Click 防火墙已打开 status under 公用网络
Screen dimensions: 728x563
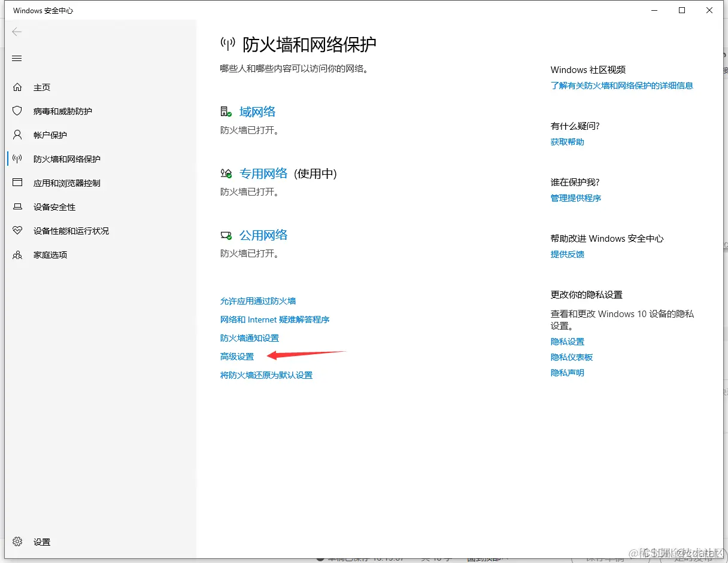[x=250, y=254]
